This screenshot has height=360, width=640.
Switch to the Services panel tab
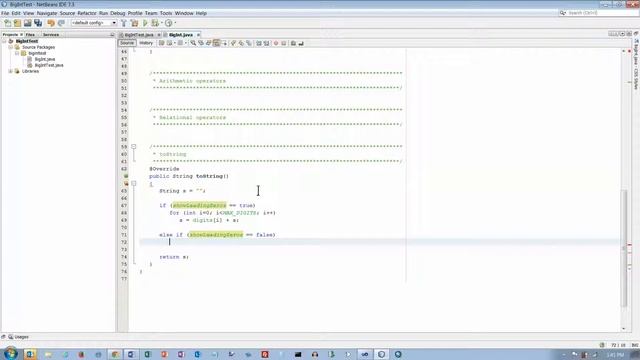[51, 35]
